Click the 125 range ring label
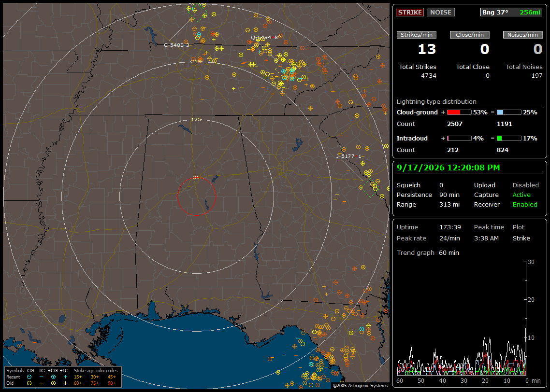The height and width of the screenshot is (392, 550). [x=196, y=119]
